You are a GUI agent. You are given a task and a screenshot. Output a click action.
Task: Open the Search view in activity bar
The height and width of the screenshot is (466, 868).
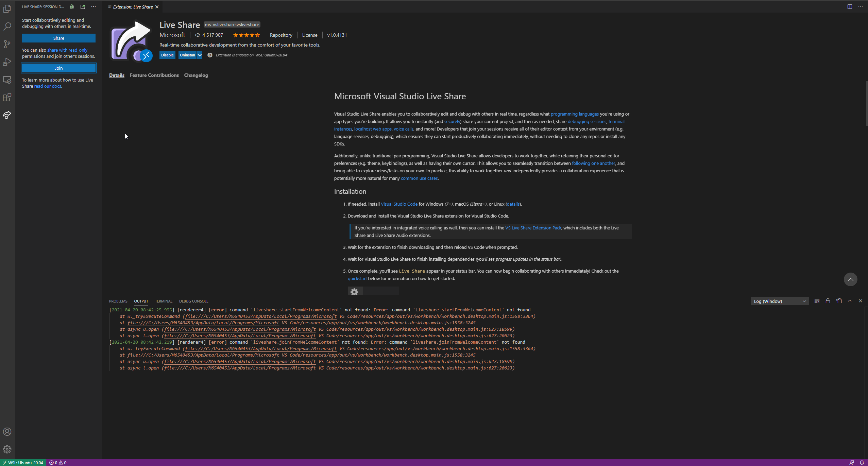(7, 27)
